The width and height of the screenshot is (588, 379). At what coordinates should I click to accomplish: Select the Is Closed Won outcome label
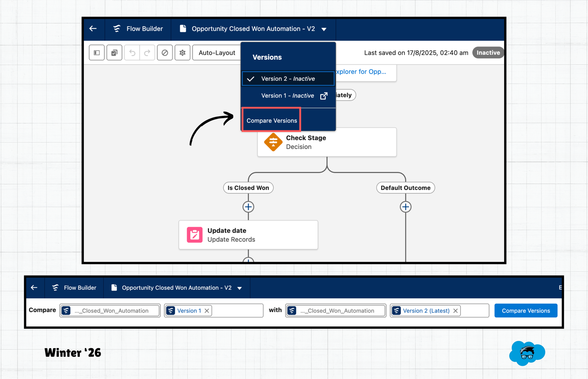(x=248, y=188)
